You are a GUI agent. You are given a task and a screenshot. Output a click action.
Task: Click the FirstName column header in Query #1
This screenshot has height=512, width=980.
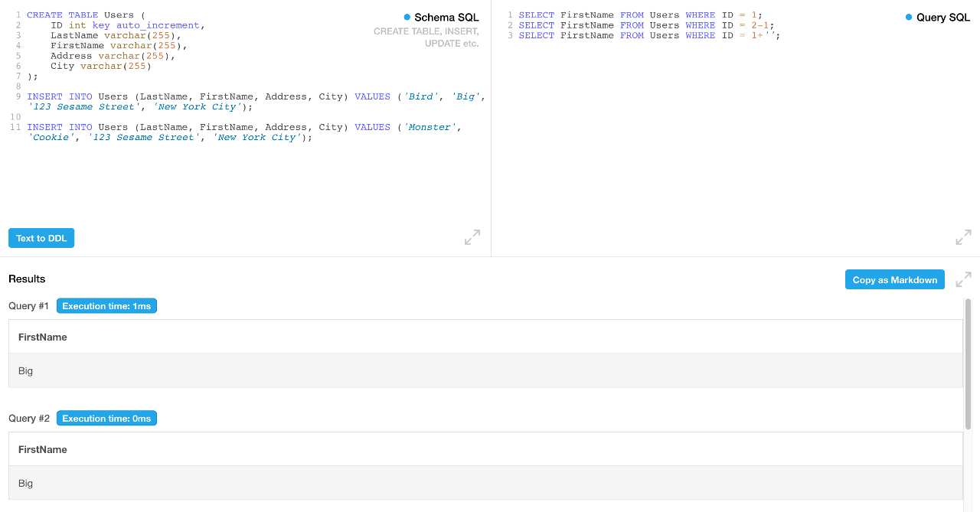pos(42,337)
